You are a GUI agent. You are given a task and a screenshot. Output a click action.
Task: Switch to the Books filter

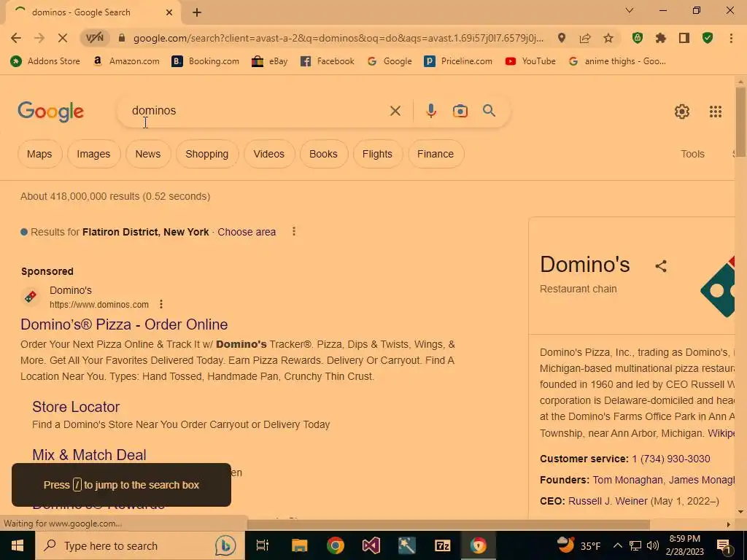tap(323, 154)
